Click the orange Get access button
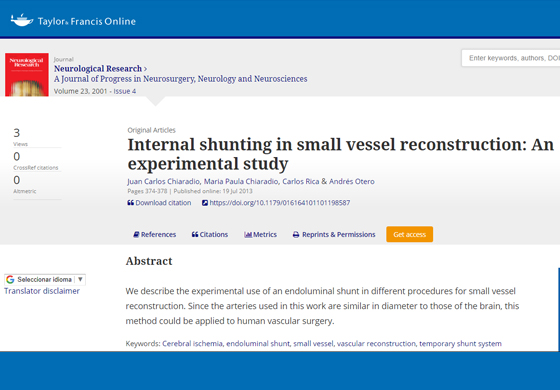 [x=410, y=234]
